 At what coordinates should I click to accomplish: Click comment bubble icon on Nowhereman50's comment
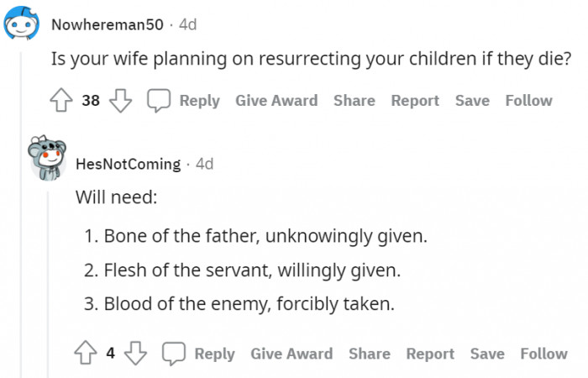tap(160, 101)
